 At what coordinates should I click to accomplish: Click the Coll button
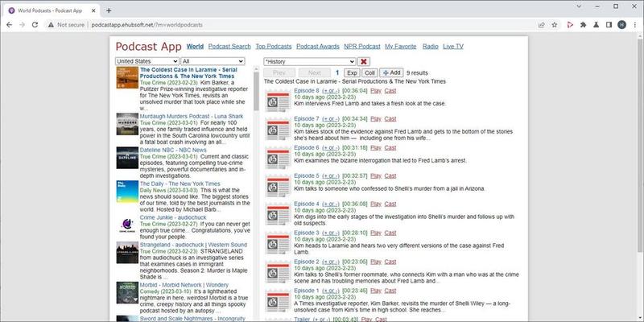tap(369, 72)
